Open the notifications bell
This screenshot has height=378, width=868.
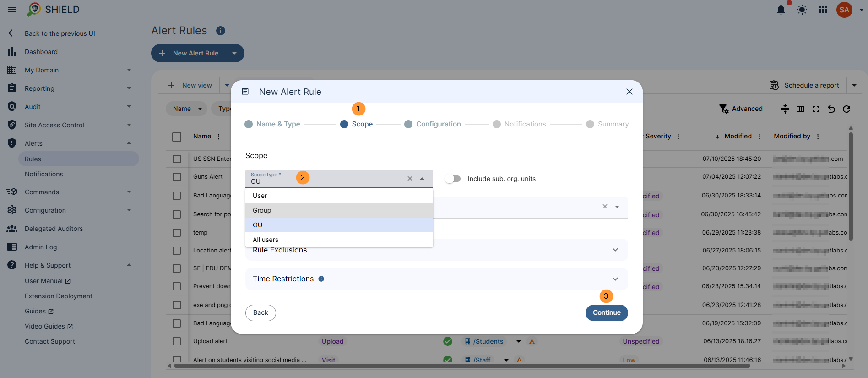pos(781,10)
